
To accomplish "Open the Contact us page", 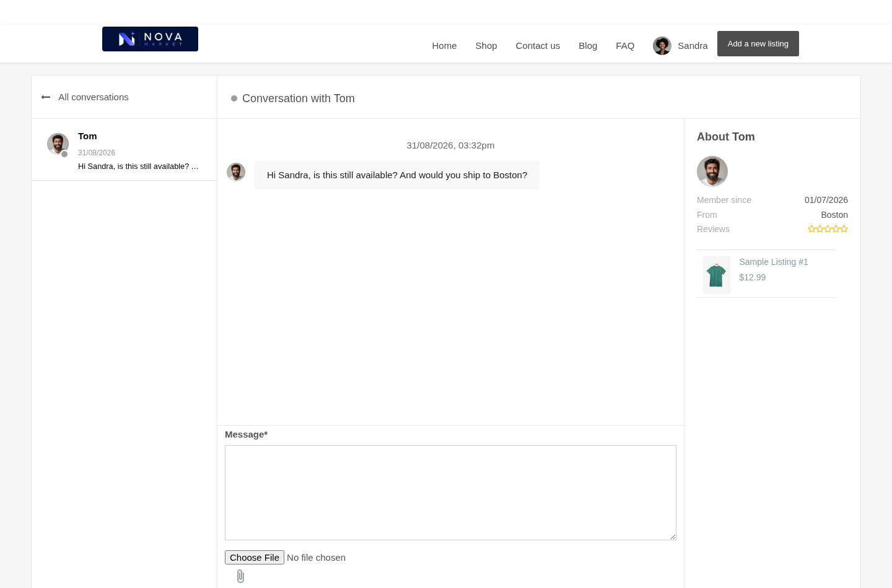I will pyautogui.click(x=538, y=46).
